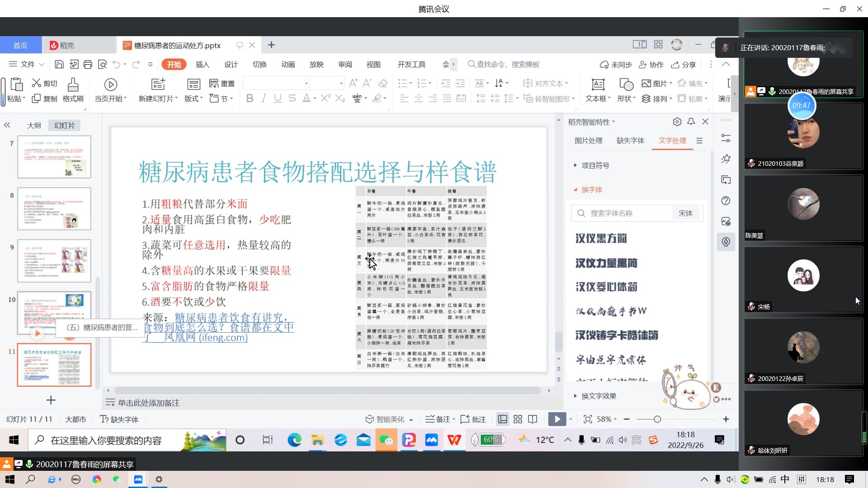Screen dimensions: 868x488
Task: Open the 设计 ribbon tab
Action: point(231,65)
